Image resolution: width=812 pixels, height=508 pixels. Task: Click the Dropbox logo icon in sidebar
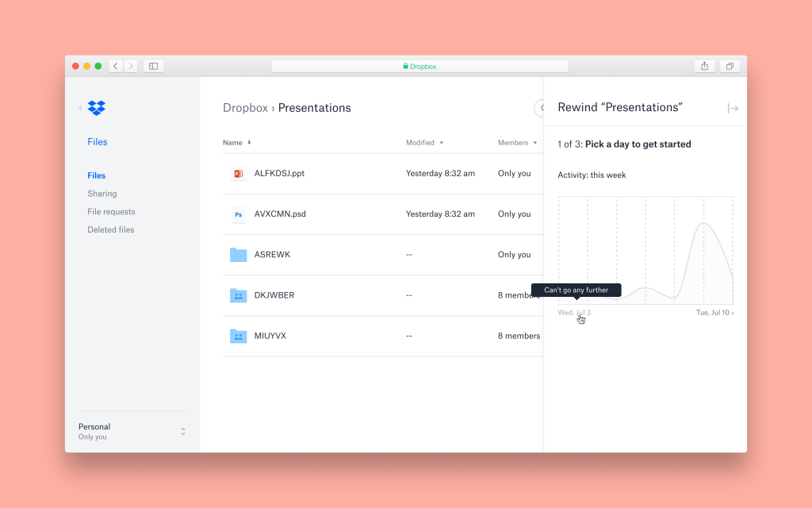97,108
